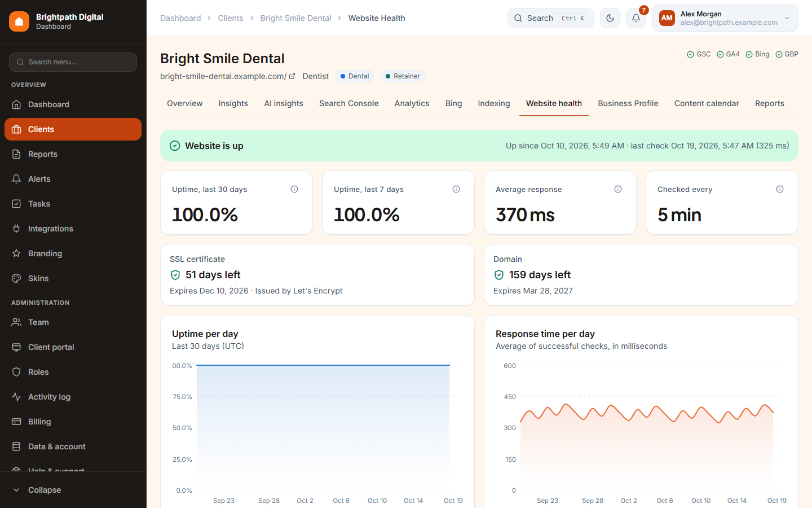Screen dimensions: 812x508
Task: Click the Roles shield icon in sidebar
Action: pos(16,372)
